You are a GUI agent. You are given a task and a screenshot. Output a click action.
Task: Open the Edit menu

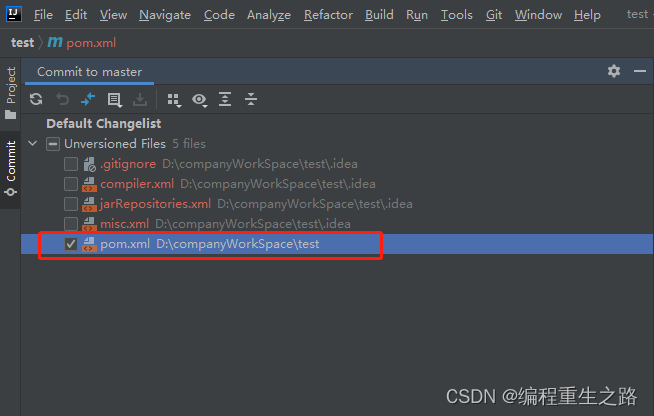(76, 15)
